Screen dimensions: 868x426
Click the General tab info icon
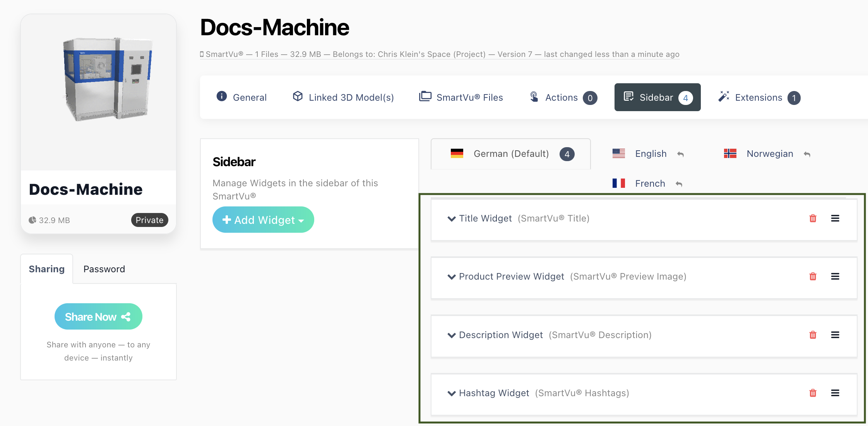pyautogui.click(x=222, y=96)
